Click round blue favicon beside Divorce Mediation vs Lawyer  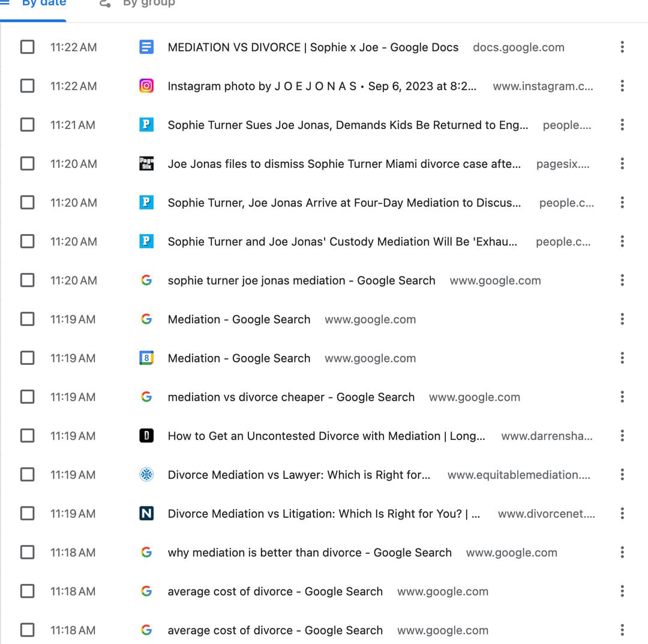tap(146, 475)
